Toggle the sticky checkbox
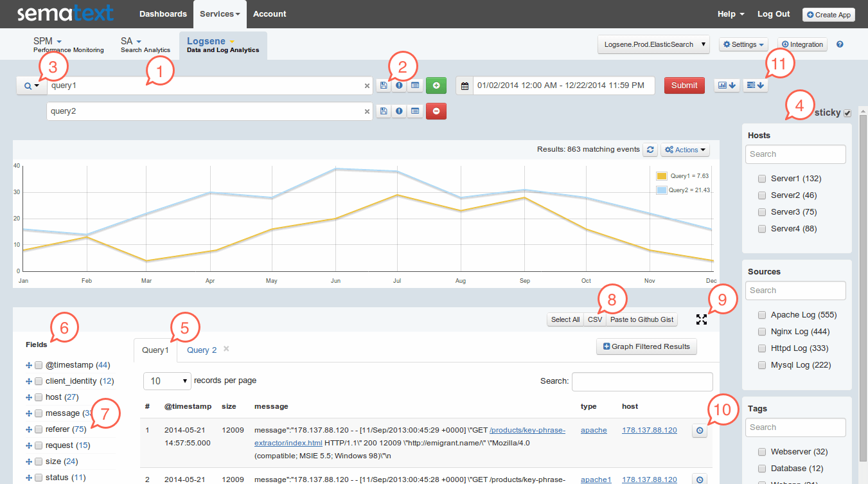868x484 pixels. 847,113
